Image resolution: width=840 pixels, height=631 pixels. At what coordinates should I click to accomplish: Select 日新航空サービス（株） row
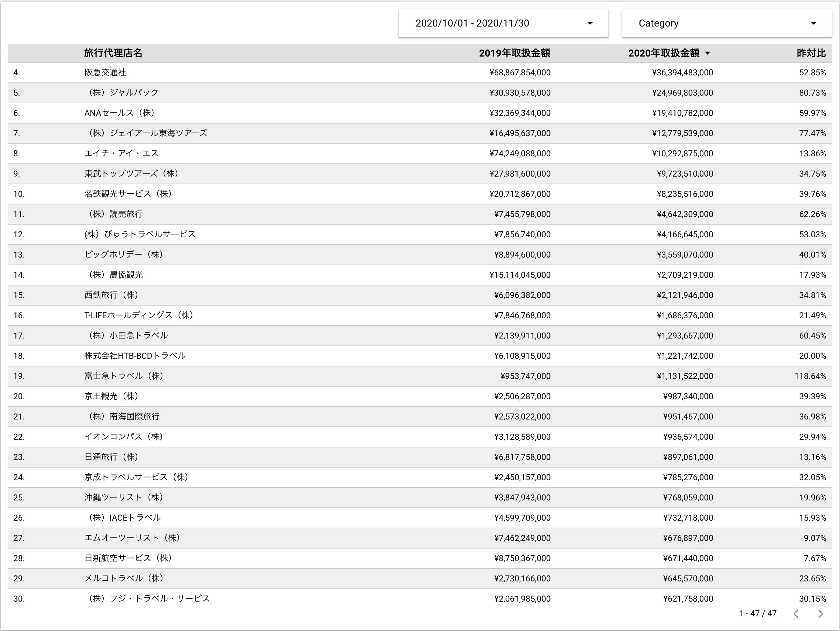pyautogui.click(x=419, y=558)
